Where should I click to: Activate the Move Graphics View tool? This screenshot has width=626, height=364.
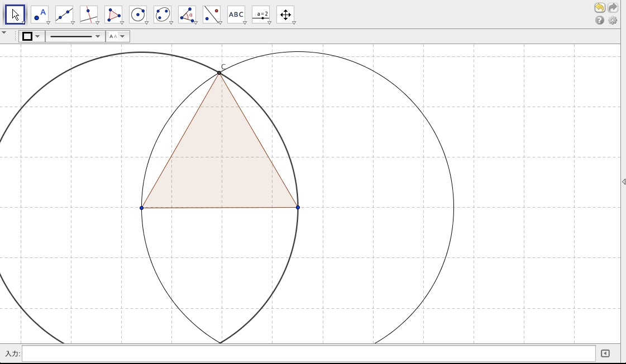[285, 15]
